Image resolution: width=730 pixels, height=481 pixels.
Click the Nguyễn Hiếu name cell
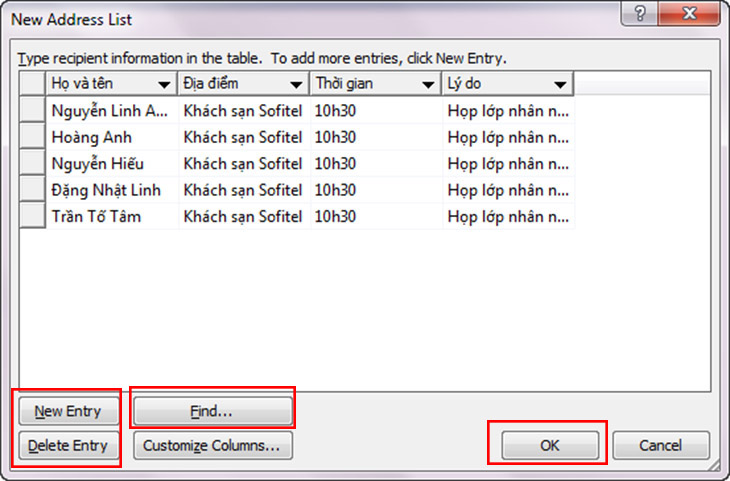click(x=112, y=163)
